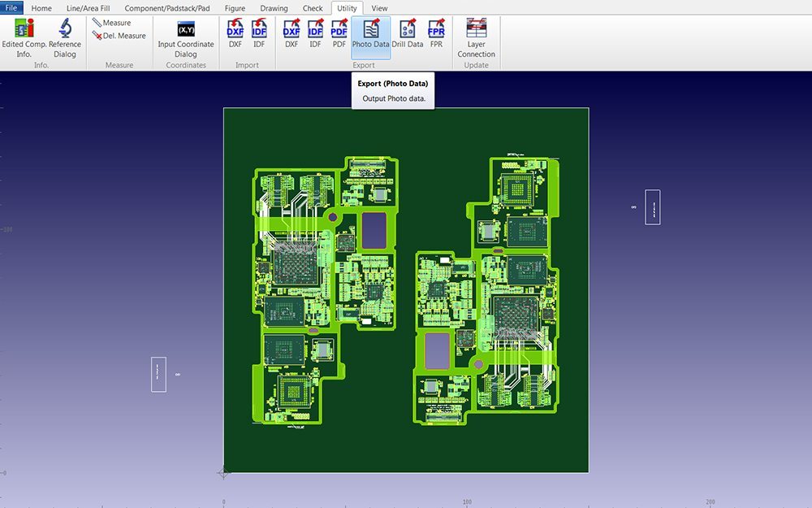Switch to the View tab
The width and height of the screenshot is (812, 508).
tap(379, 7)
